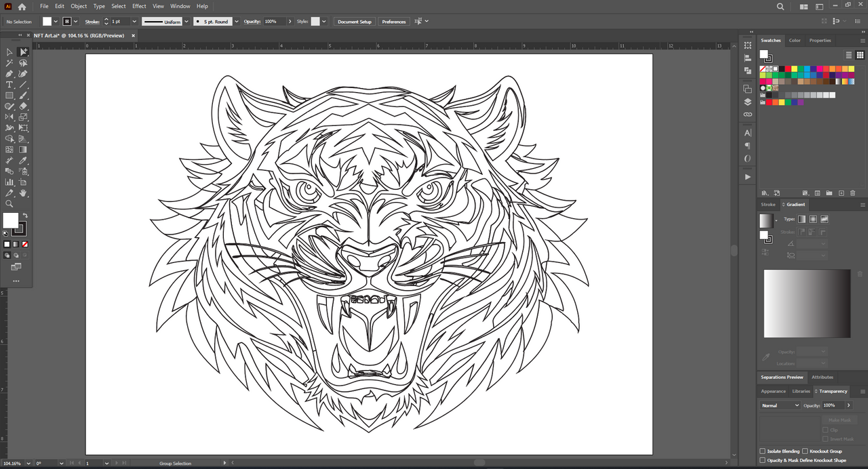This screenshot has height=469, width=868.
Task: Click the Home icon in top bar
Action: [x=22, y=6]
